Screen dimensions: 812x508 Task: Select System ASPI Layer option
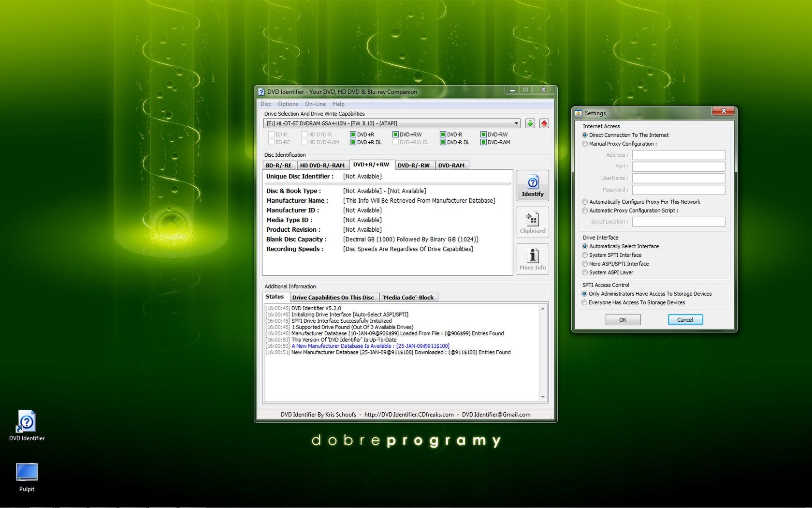tap(585, 272)
